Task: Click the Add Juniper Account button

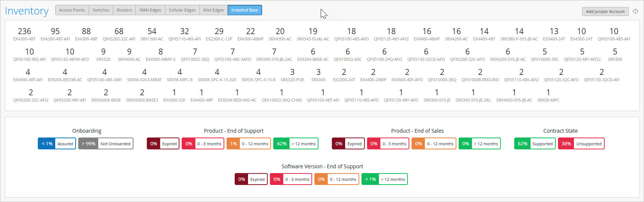Action: [x=605, y=11]
